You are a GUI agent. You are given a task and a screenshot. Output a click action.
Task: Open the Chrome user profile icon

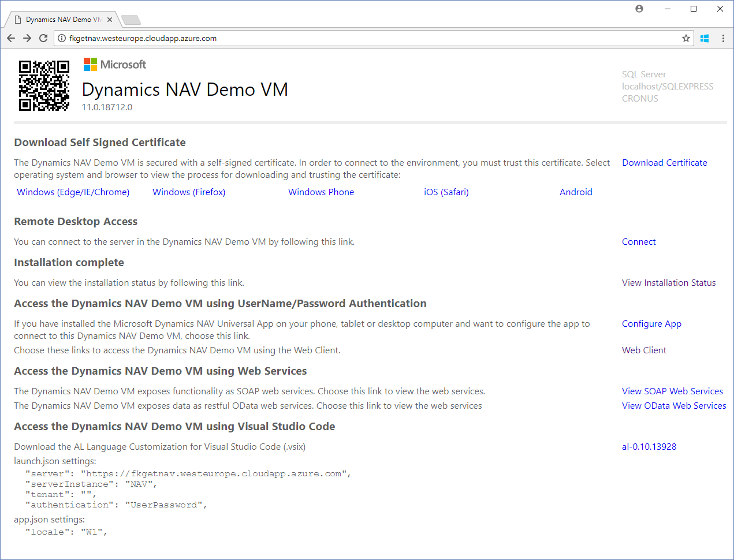click(x=639, y=9)
